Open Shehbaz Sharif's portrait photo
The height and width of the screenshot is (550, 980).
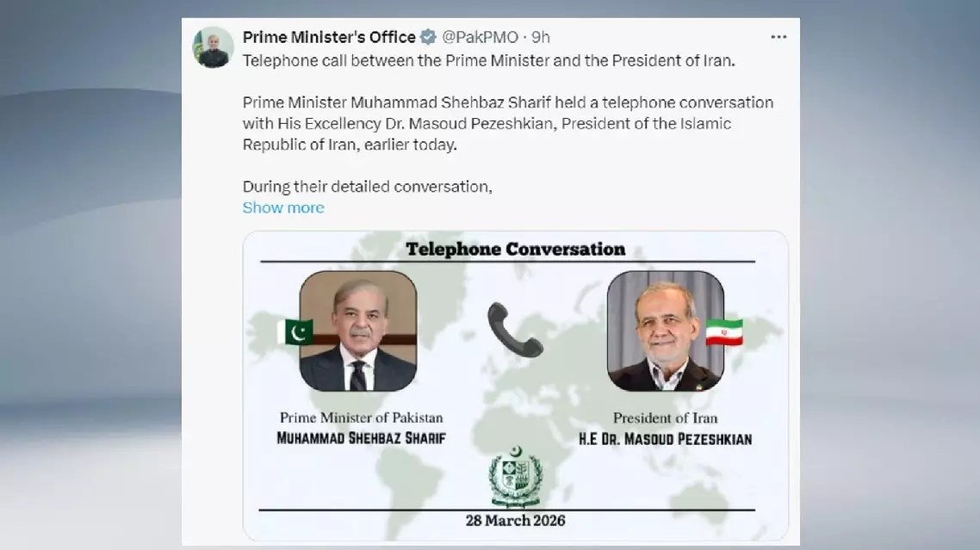coord(358,331)
